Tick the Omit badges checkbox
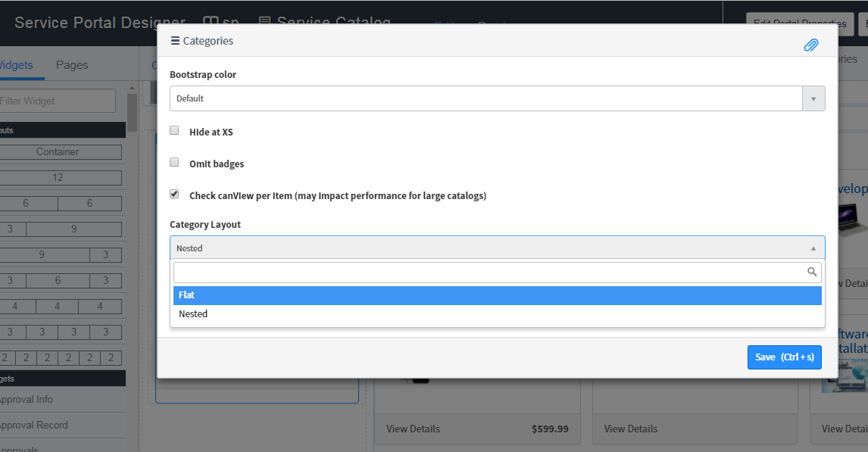Image resolution: width=868 pixels, height=452 pixels. (174, 162)
